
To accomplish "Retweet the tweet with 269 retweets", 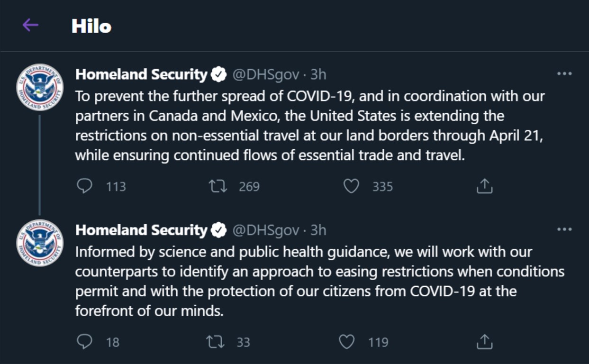I will [218, 186].
